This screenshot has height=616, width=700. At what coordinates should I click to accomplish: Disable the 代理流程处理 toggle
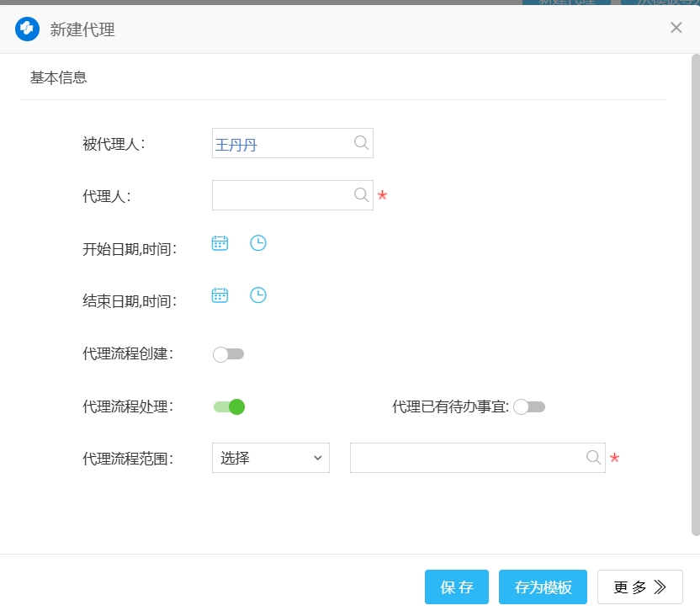(x=229, y=407)
